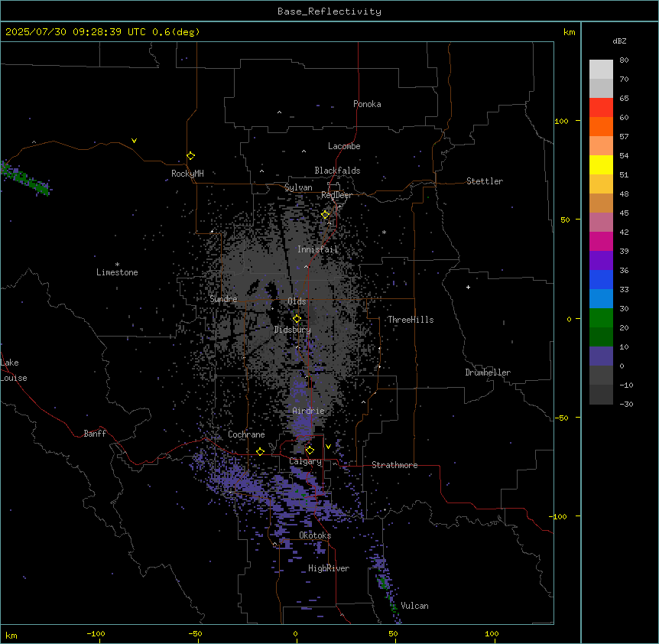Click the Blackfalds city label
659x644 pixels.
pos(337,171)
